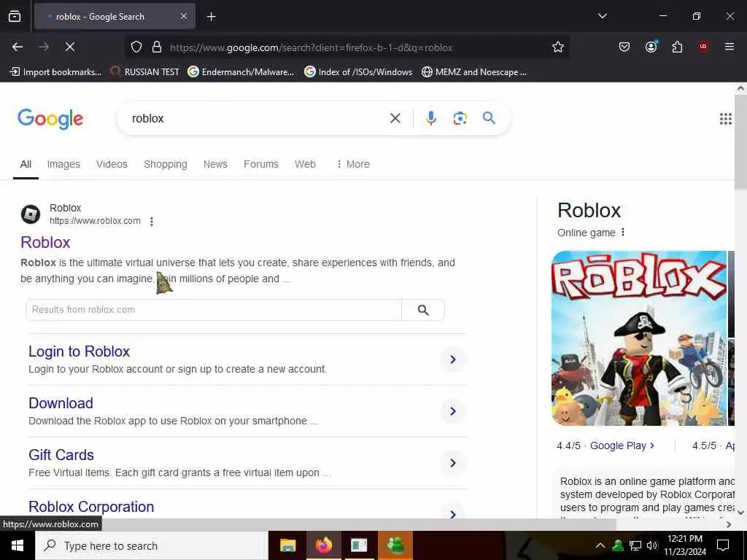Open the Firefox hamburger application menu
Image resolution: width=747 pixels, height=560 pixels.
(729, 47)
